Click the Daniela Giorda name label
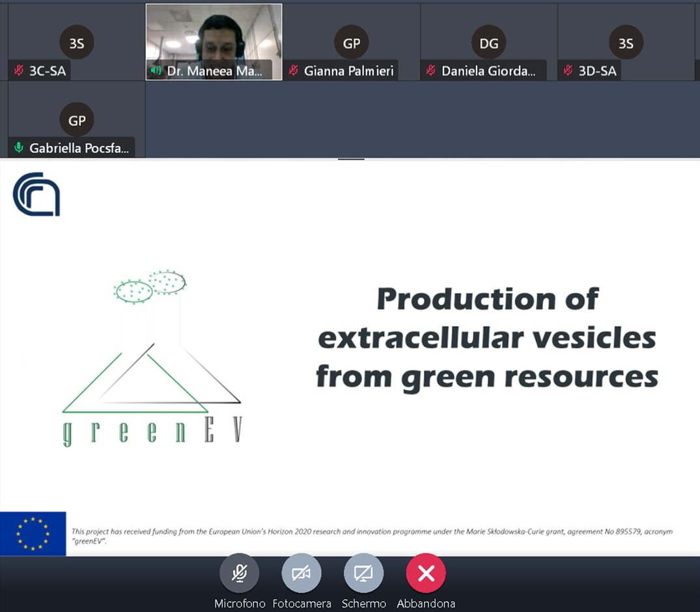This screenshot has height=612, width=700. (488, 71)
